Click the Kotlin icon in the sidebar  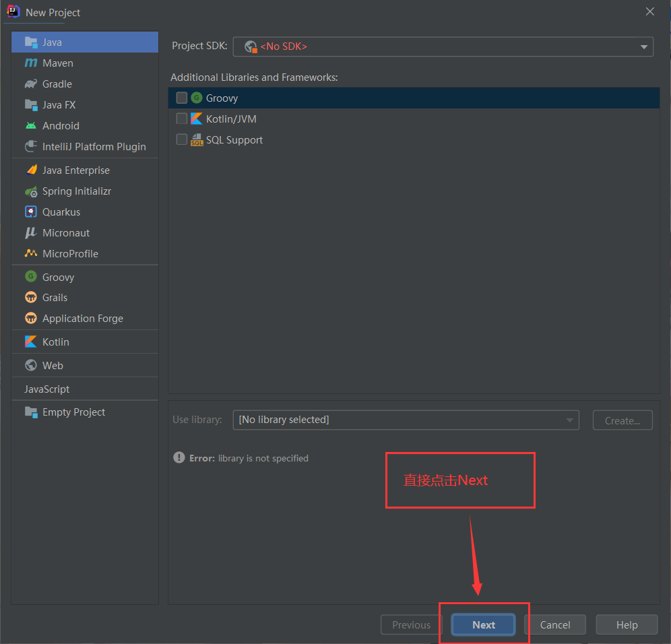pos(31,342)
